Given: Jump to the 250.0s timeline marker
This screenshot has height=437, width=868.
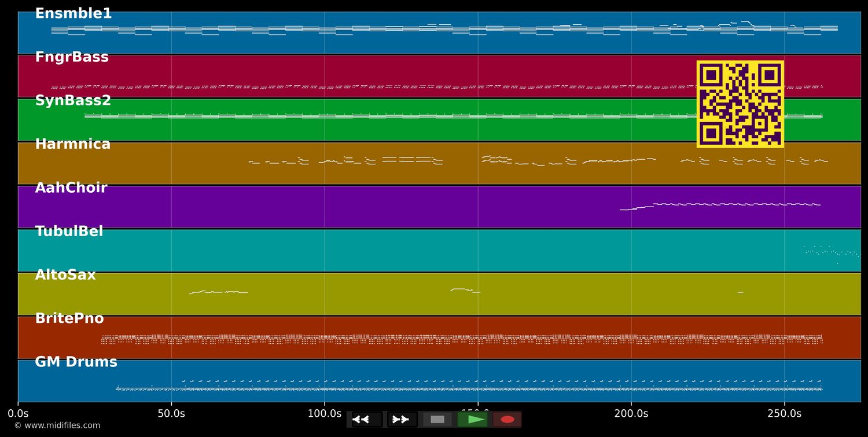Looking at the screenshot, I should (785, 414).
